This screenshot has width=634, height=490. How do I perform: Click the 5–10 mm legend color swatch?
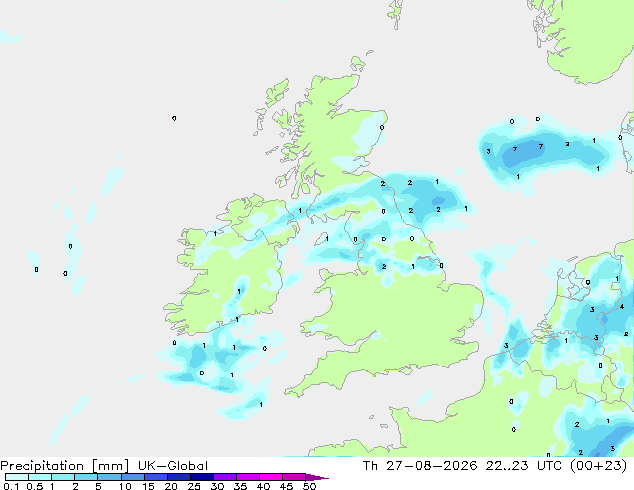point(110,477)
